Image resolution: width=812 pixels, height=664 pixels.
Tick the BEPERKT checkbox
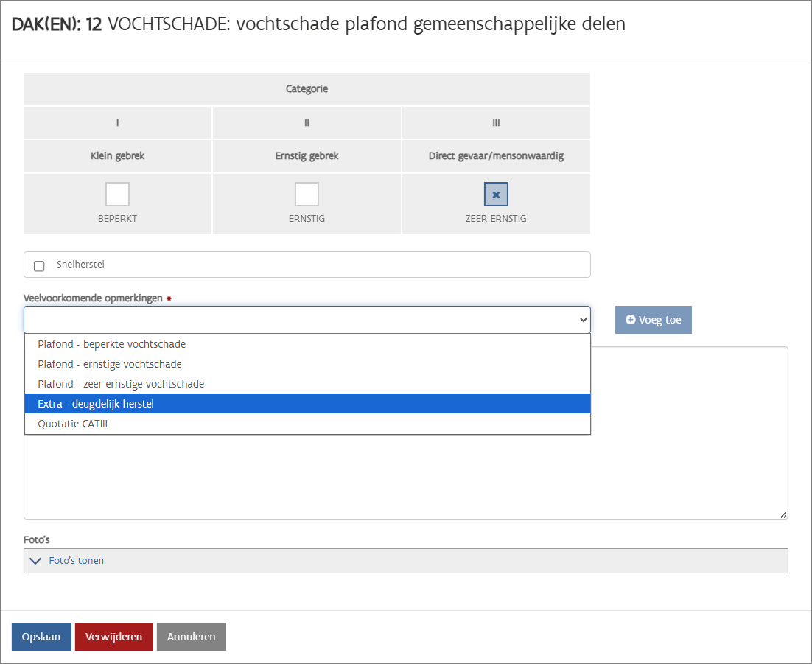point(117,195)
